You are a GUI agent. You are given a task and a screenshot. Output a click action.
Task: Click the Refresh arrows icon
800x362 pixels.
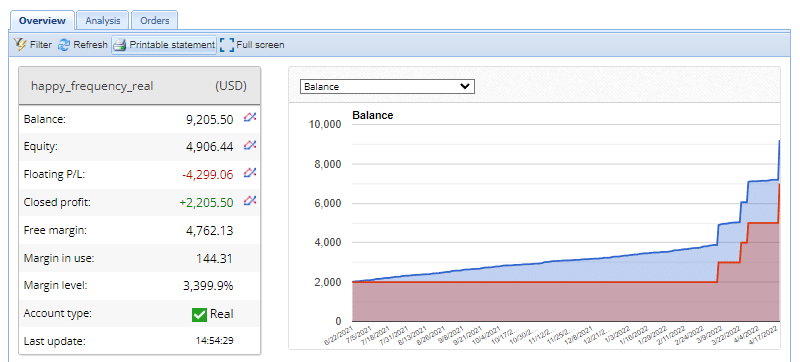(x=64, y=45)
